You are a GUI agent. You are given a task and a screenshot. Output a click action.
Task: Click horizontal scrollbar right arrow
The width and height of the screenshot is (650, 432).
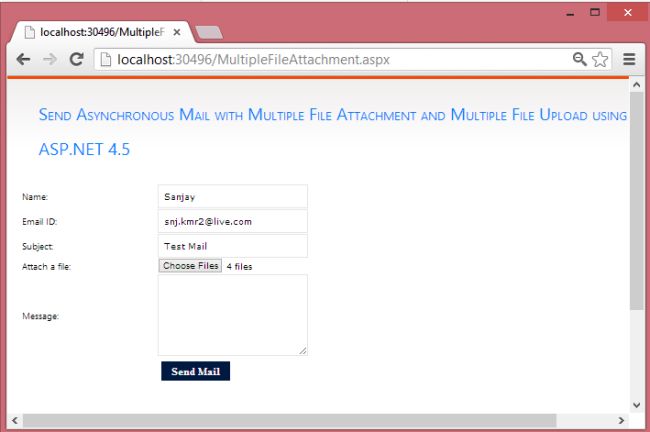pyautogui.click(x=621, y=420)
